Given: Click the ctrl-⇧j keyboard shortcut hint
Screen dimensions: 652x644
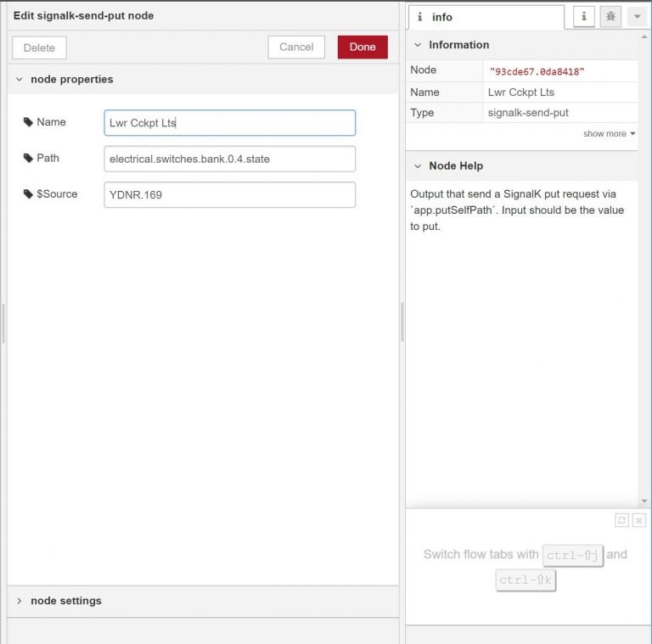Looking at the screenshot, I should pos(572,555).
